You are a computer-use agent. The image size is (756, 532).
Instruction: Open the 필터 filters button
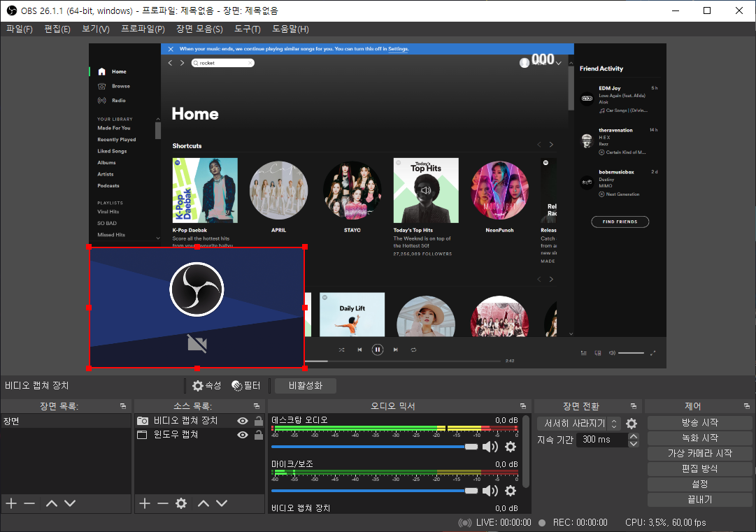pyautogui.click(x=246, y=385)
